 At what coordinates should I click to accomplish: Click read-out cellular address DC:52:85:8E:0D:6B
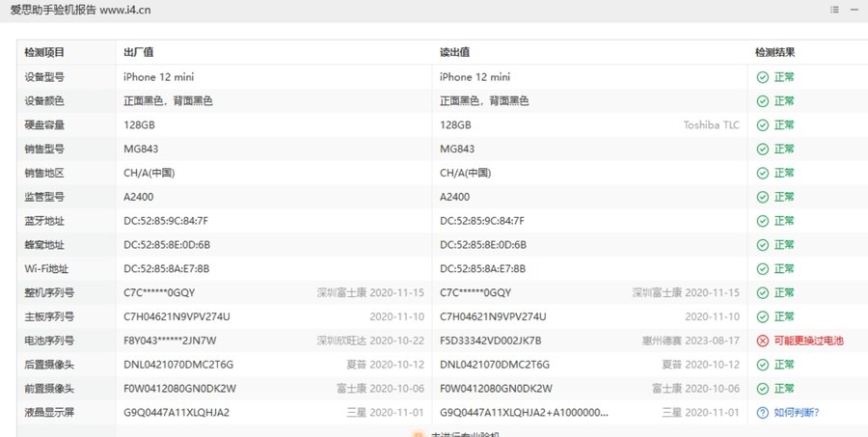point(483,245)
